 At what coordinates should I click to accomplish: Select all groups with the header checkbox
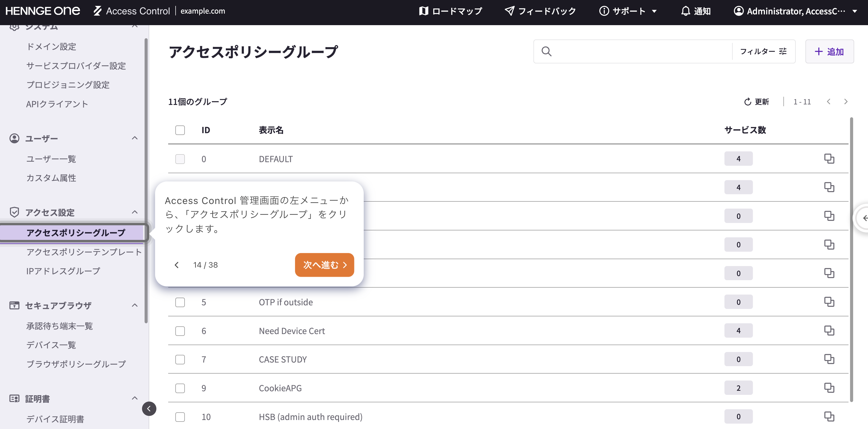tap(180, 130)
